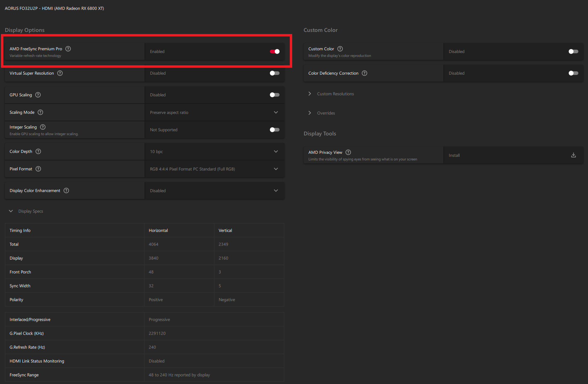Screen dimensions: 588x384
Task: Click help icon beside Display Color Enhancement
Action: 66,190
